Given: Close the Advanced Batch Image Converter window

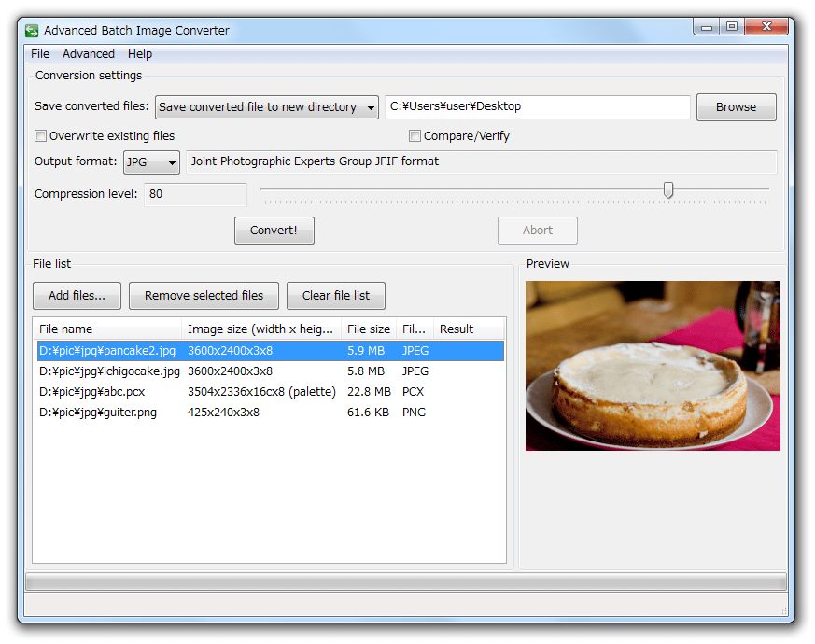Looking at the screenshot, I should [766, 26].
